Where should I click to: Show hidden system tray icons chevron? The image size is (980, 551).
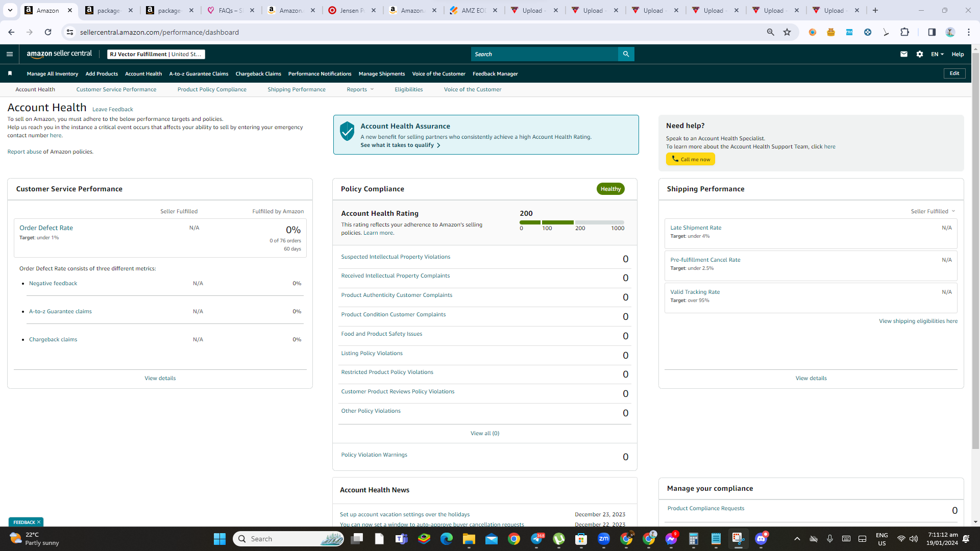[x=797, y=539]
